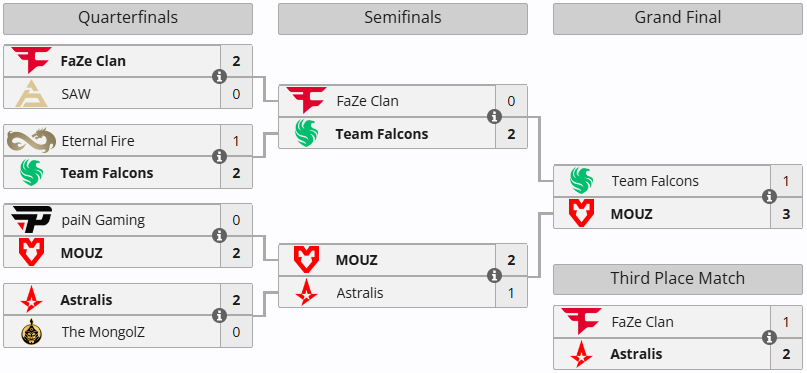Select the Quarterfinals column header
This screenshot has height=373, width=807.
128,19
